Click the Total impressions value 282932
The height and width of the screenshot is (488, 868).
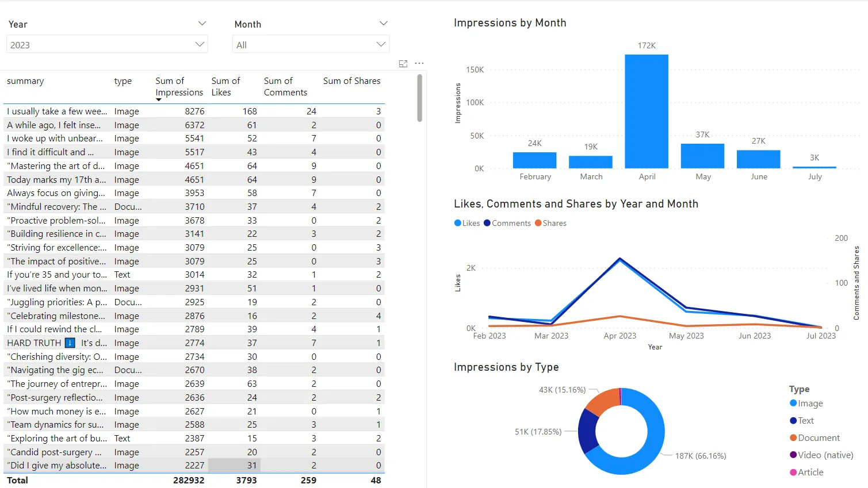(x=189, y=480)
